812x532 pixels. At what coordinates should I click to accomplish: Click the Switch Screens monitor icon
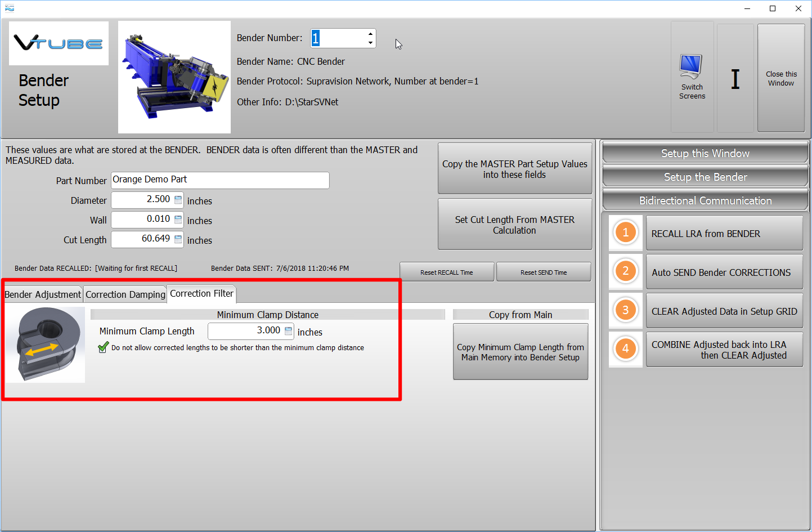point(692,68)
